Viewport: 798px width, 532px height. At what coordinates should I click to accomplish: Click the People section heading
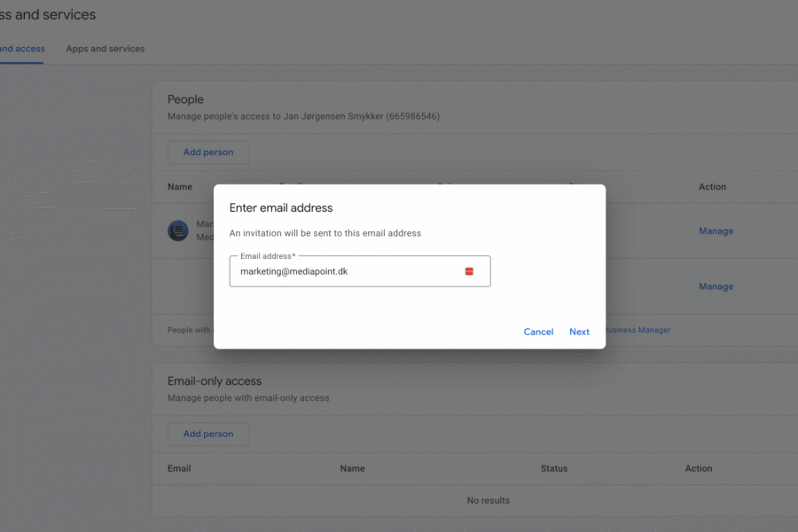(x=185, y=99)
